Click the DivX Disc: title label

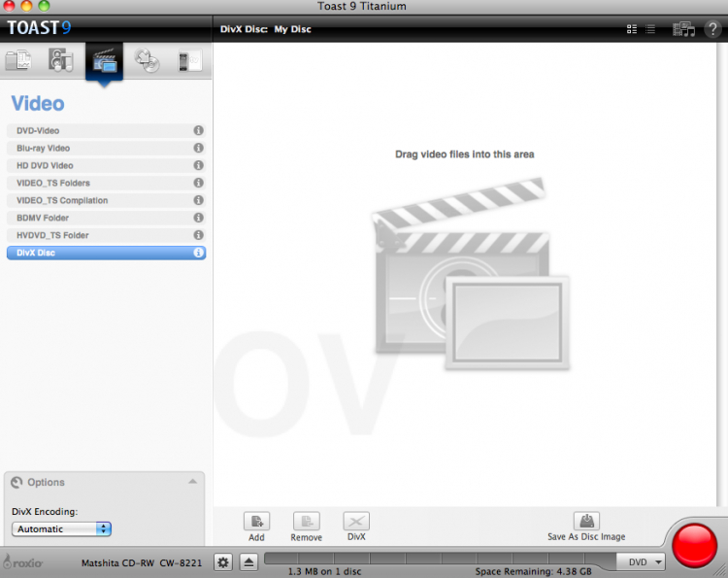(x=244, y=29)
